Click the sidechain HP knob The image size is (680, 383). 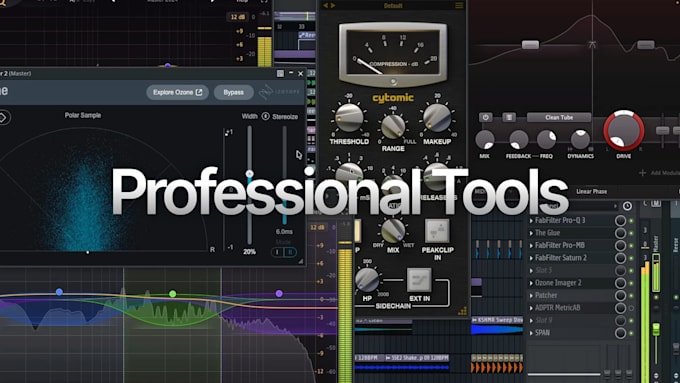[367, 280]
